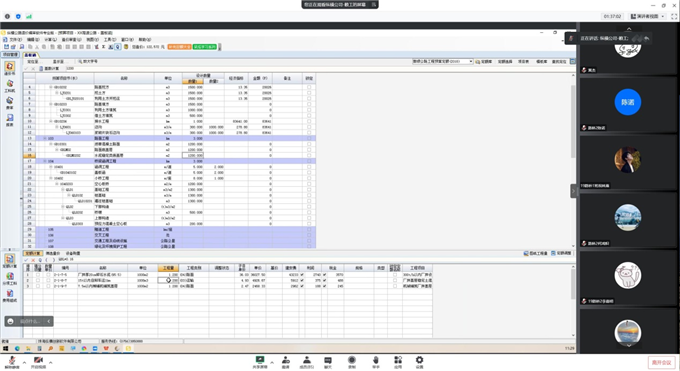This screenshot has height=371, width=680.
Task: Click the vertical scrollbar of the budget table
Action: click(573, 161)
